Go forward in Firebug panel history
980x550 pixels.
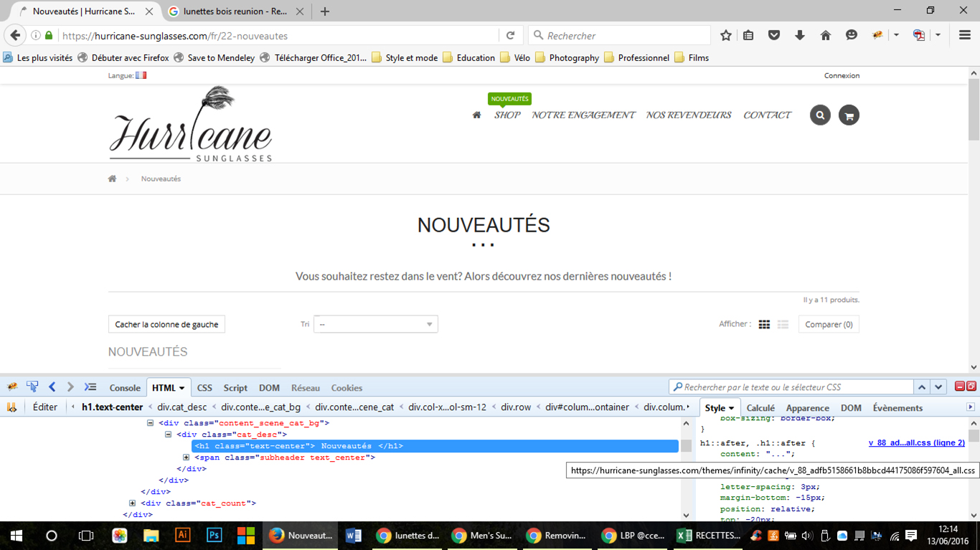(x=70, y=387)
